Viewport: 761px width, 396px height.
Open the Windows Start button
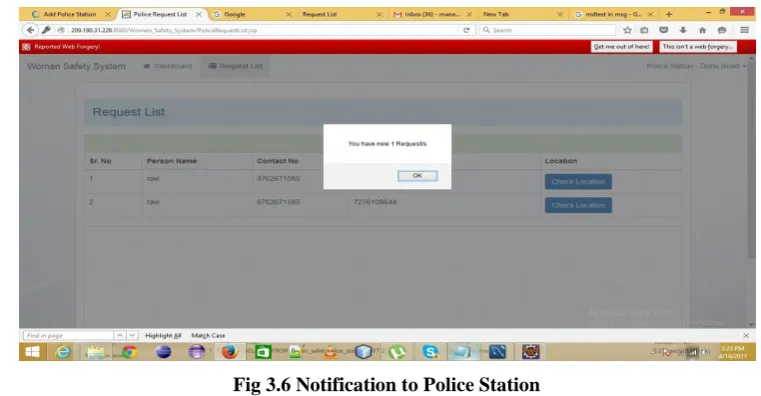[x=32, y=352]
